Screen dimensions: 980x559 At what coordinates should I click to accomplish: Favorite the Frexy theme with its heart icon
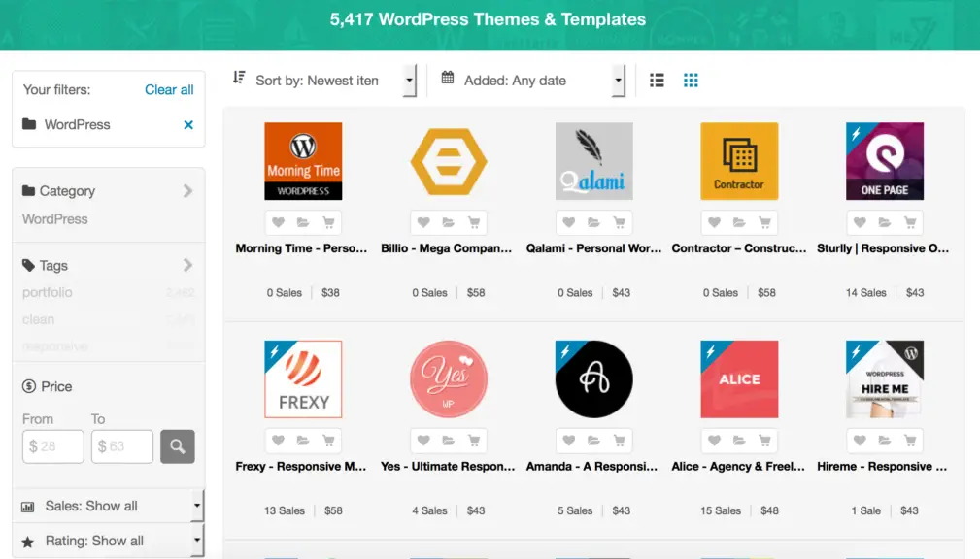point(278,441)
